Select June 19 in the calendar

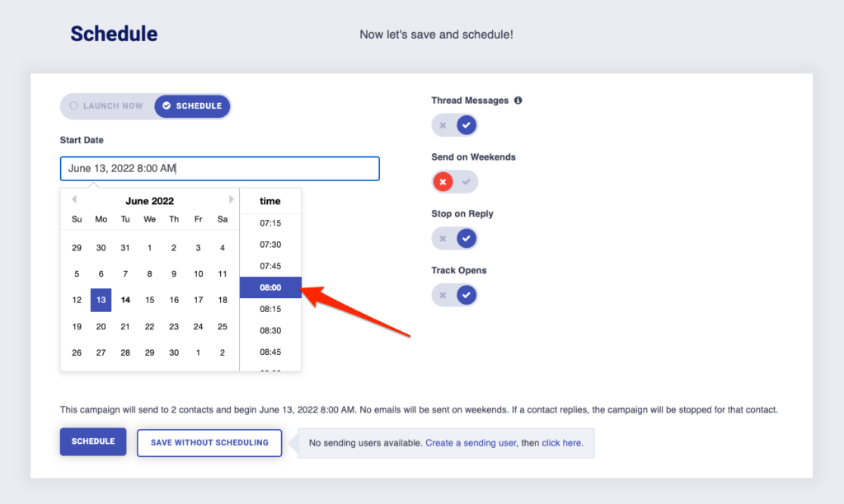(77, 326)
